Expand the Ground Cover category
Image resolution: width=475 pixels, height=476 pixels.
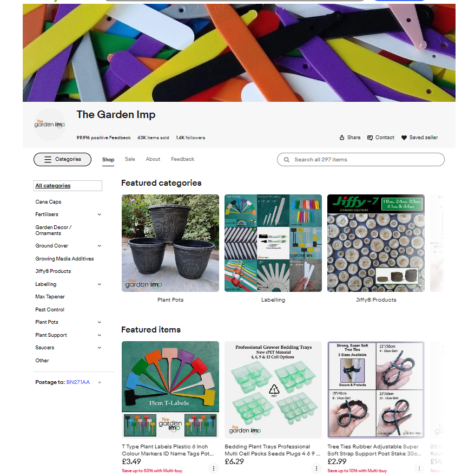(99, 246)
